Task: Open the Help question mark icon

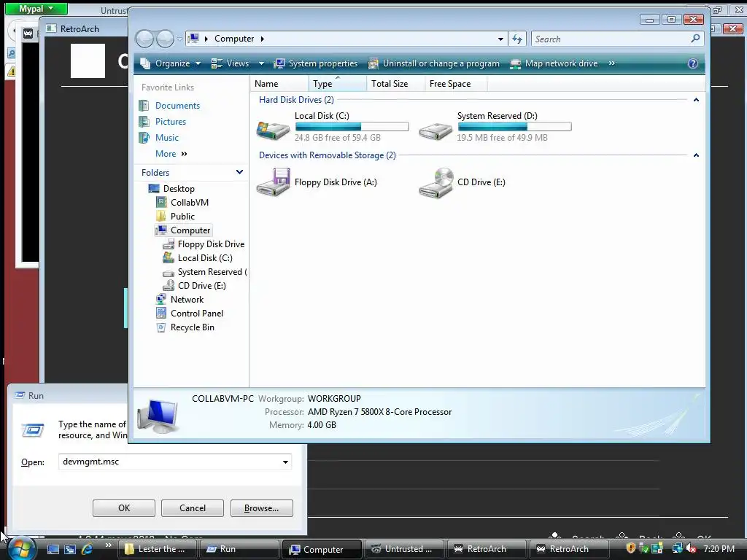Action: pos(693,63)
